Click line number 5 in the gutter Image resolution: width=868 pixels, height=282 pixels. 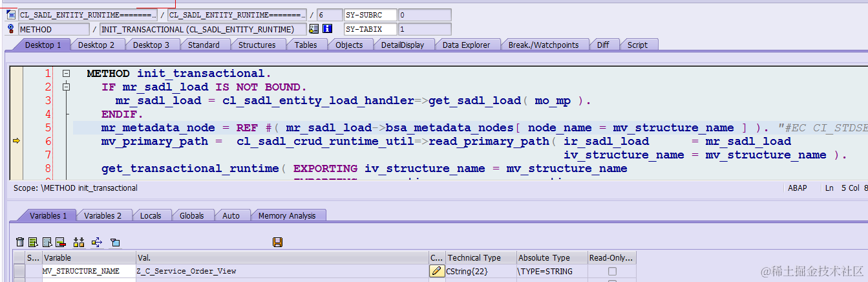48,127
